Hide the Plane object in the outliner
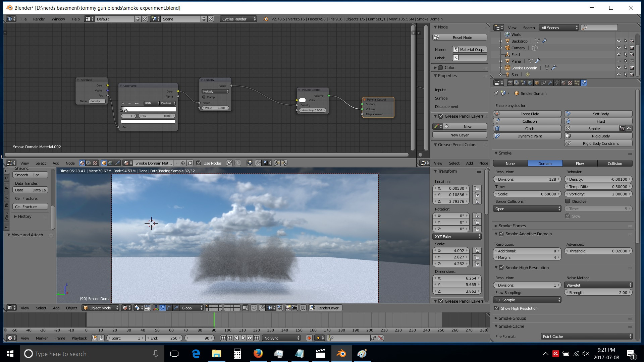Image resolution: width=644 pixels, height=362 pixels. point(619,61)
